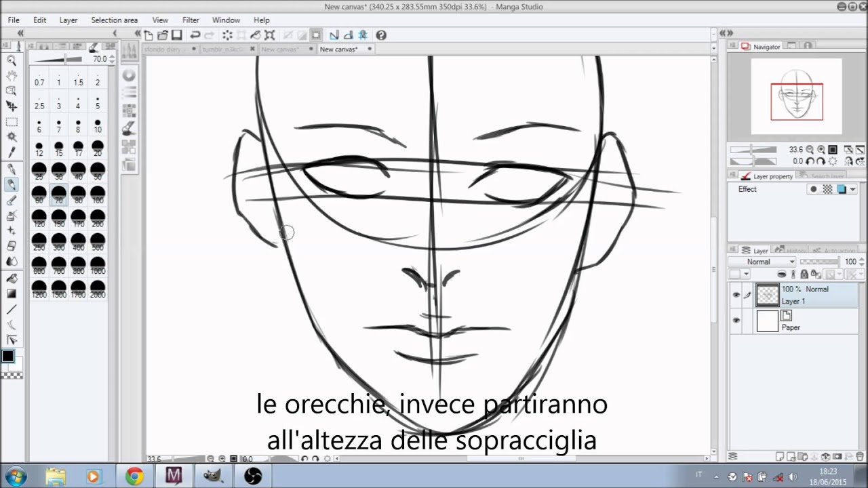Collapse the tool palette dock arrows
This screenshot has height=488, width=868.
[x=20, y=33]
